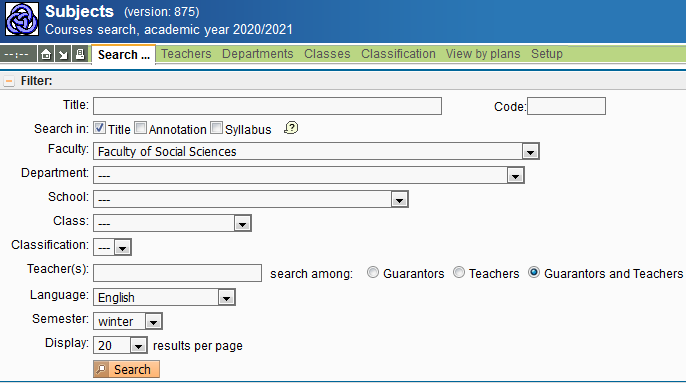The image size is (686, 386).
Task: Collapse the Filter section minus icon
Action: click(9, 81)
